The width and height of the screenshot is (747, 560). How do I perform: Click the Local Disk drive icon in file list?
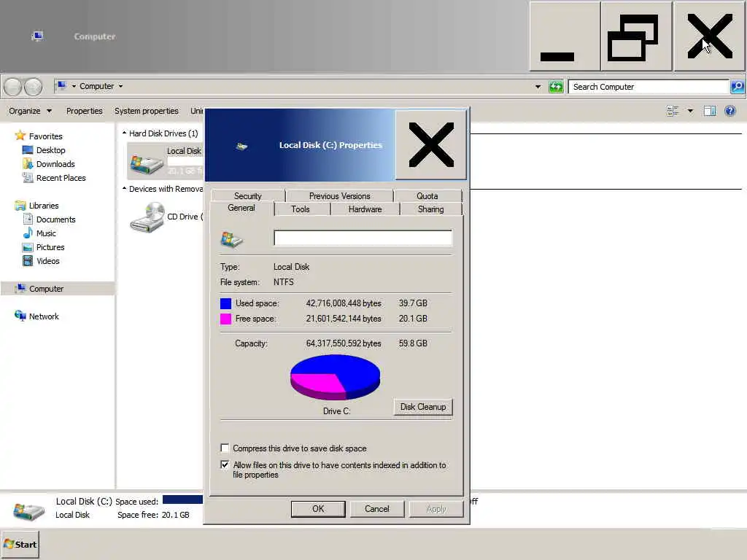146,163
